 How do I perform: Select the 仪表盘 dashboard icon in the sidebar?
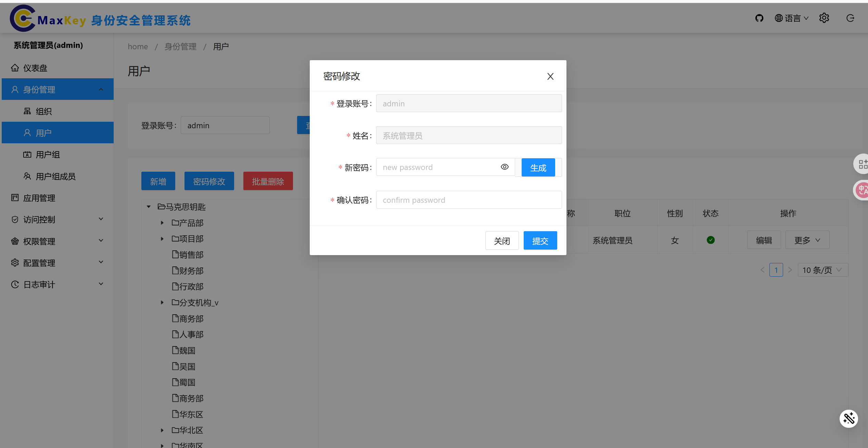click(15, 68)
